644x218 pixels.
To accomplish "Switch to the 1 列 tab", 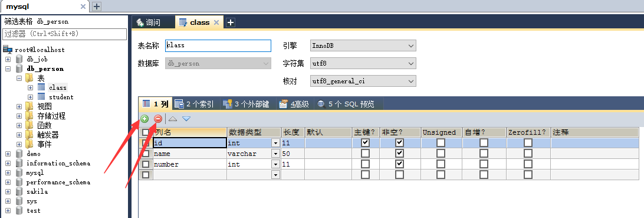I will [x=155, y=105].
